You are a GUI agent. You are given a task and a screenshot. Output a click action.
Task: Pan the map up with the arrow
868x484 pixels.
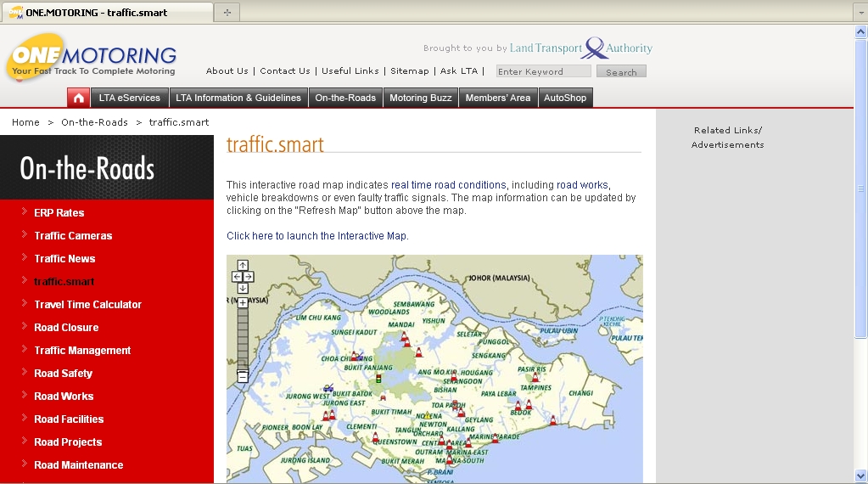(x=243, y=265)
